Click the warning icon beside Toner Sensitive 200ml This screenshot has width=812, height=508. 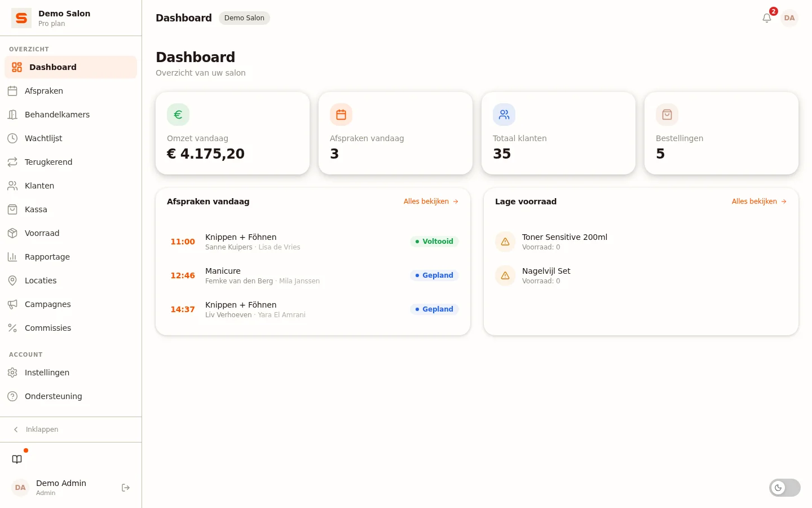pos(505,242)
